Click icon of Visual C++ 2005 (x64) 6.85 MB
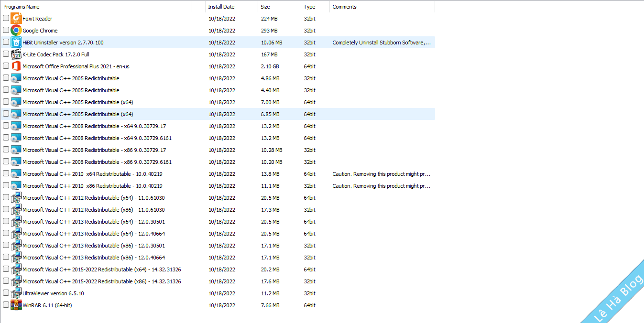 point(16,114)
